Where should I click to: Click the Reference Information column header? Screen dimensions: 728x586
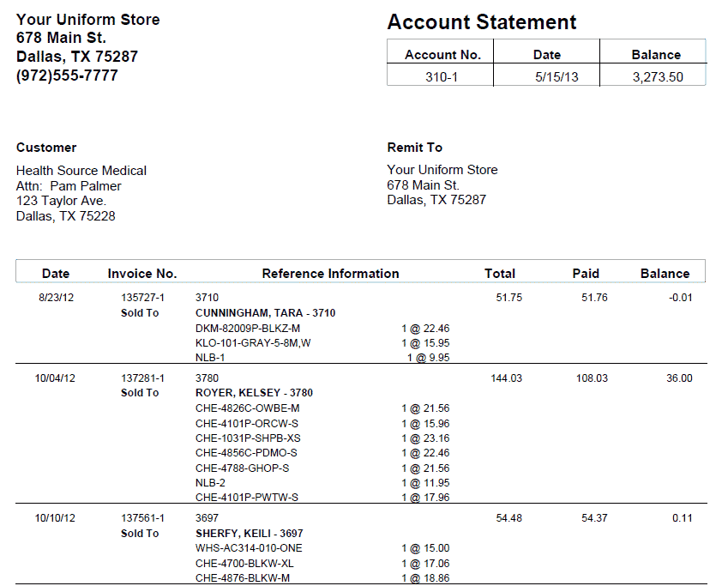330,274
